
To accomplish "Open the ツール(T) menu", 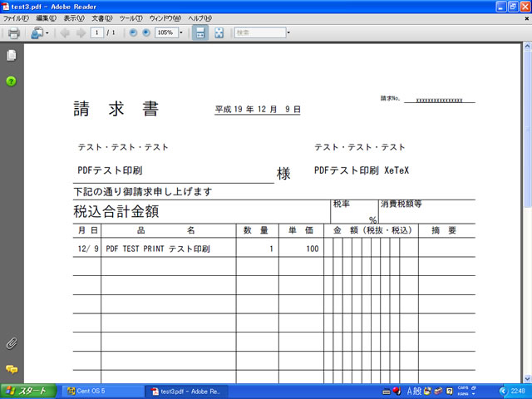I will pos(131,17).
